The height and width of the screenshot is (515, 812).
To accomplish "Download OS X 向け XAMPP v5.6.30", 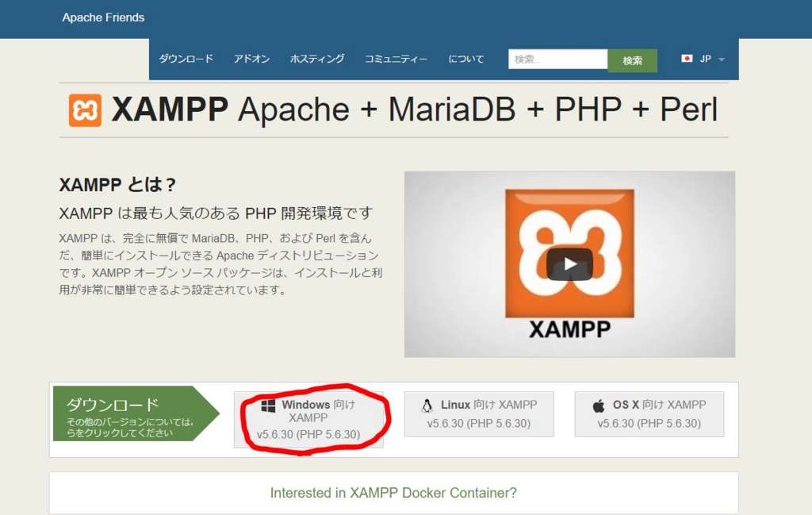I will (649, 414).
